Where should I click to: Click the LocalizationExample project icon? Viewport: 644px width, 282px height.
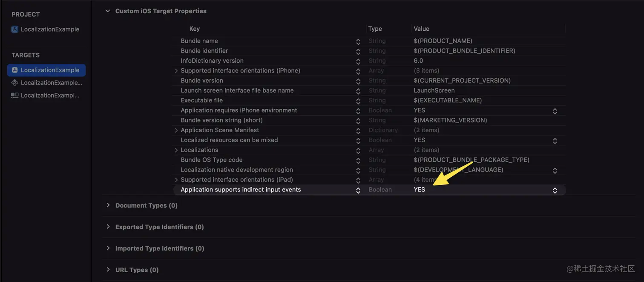[15, 29]
